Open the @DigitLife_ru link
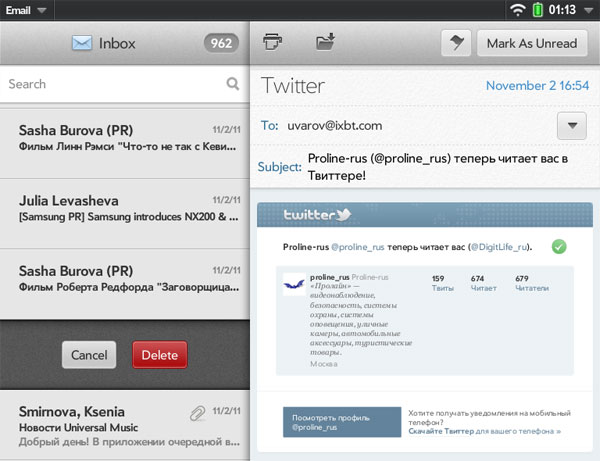Screen dimensions: 600x461 coord(499,247)
